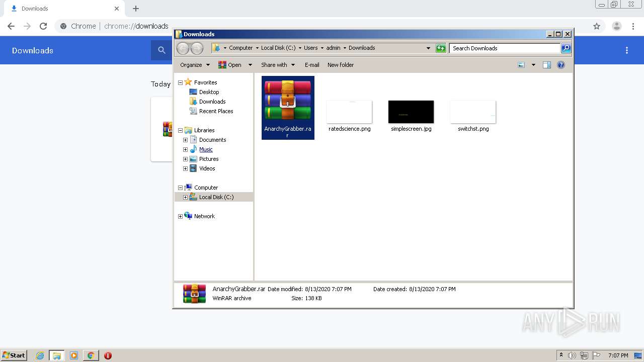Image resolution: width=644 pixels, height=362 pixels.
Task: Click the volume speaker tray icon
Action: point(572,355)
